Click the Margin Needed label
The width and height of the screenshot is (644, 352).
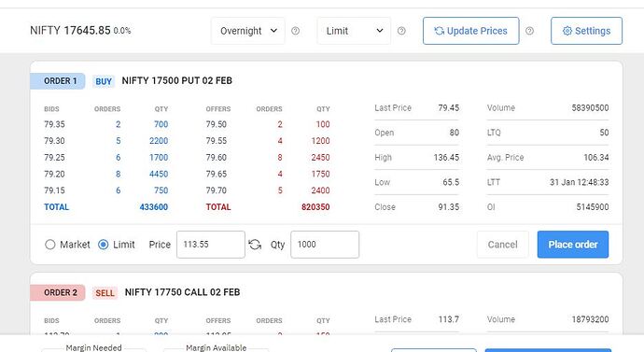click(93, 347)
